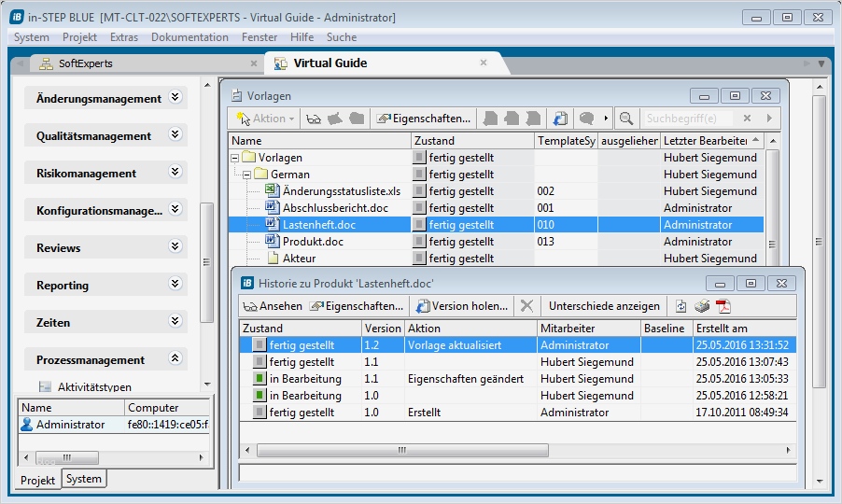
Task: Collapse the Prozessmanagement section
Action: (x=175, y=358)
